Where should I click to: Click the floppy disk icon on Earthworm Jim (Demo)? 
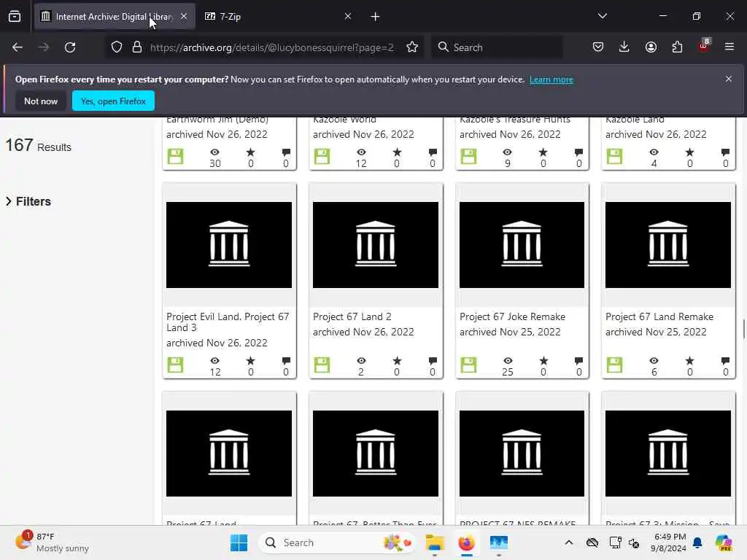[175, 156]
